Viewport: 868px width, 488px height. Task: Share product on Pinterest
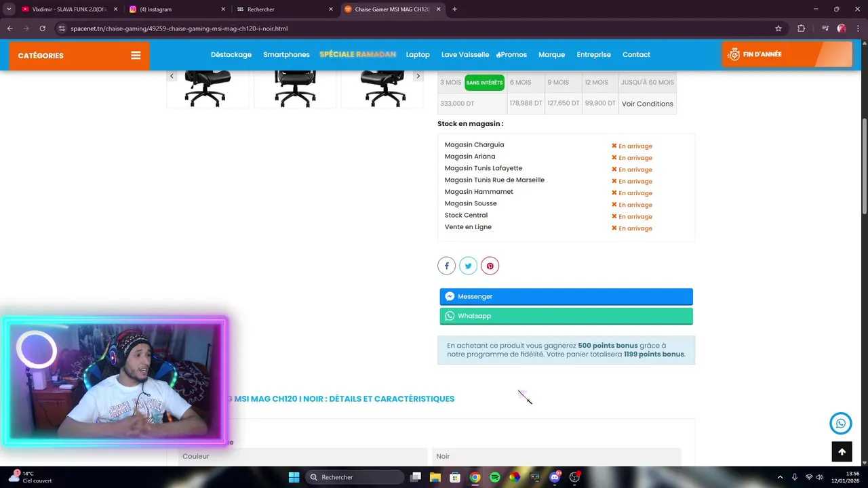pyautogui.click(x=490, y=266)
